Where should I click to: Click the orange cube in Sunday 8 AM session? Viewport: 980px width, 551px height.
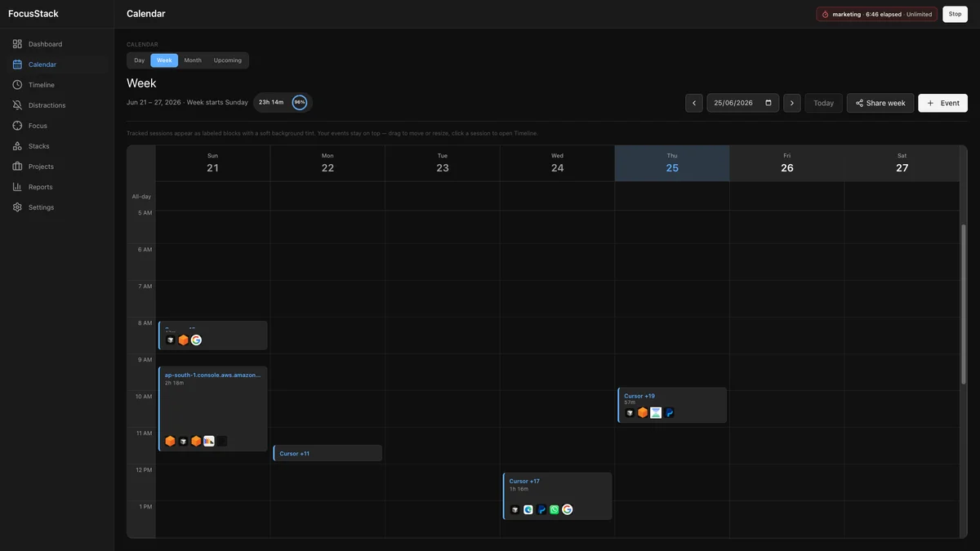[x=183, y=340]
